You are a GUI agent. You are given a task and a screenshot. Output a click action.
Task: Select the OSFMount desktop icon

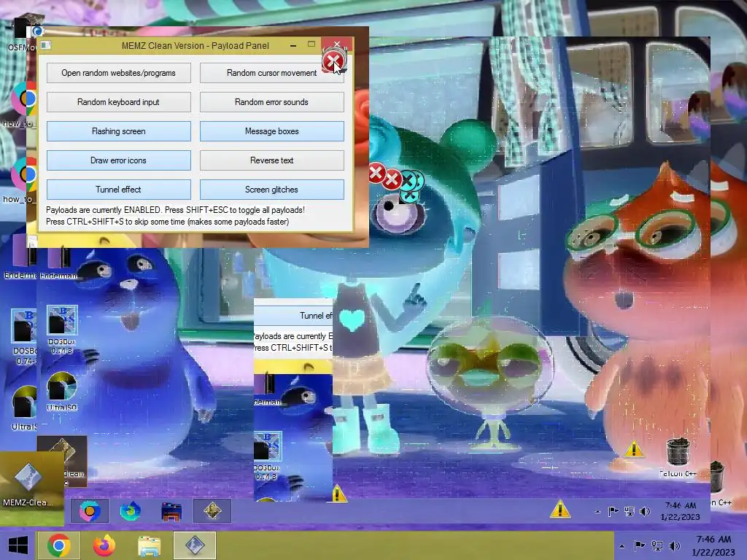(24, 32)
